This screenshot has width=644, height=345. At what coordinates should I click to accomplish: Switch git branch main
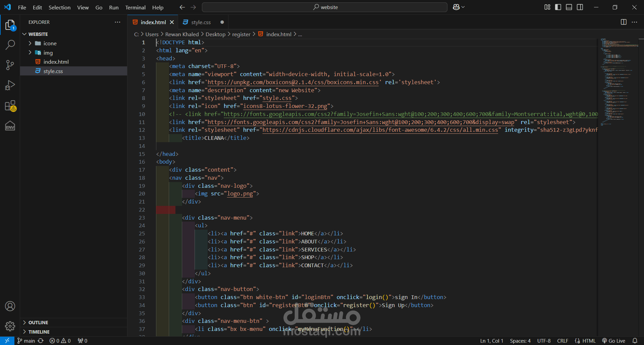tap(26, 341)
